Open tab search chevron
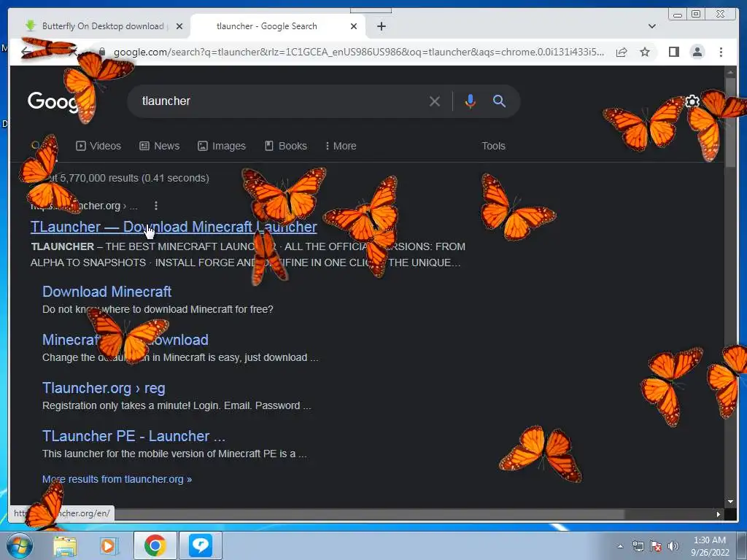The height and width of the screenshot is (560, 747). tap(651, 26)
